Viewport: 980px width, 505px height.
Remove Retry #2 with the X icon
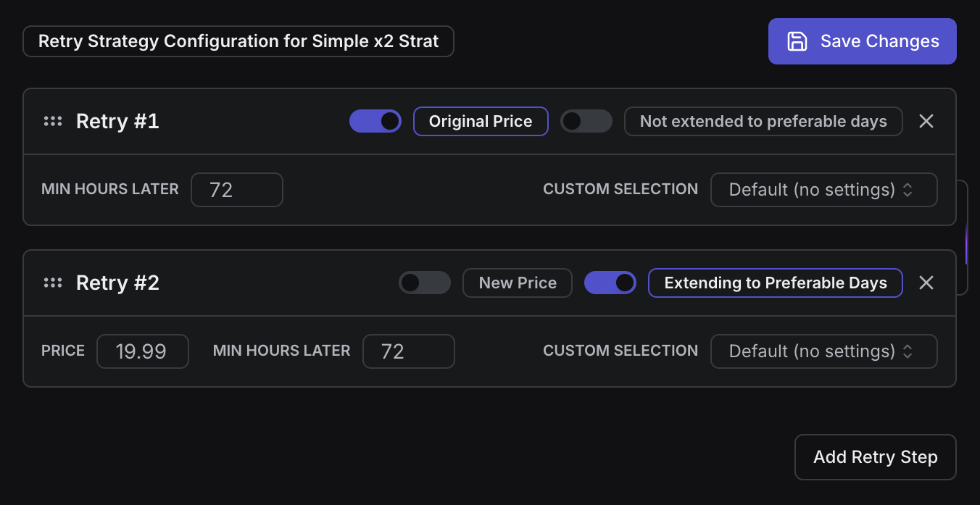click(926, 283)
